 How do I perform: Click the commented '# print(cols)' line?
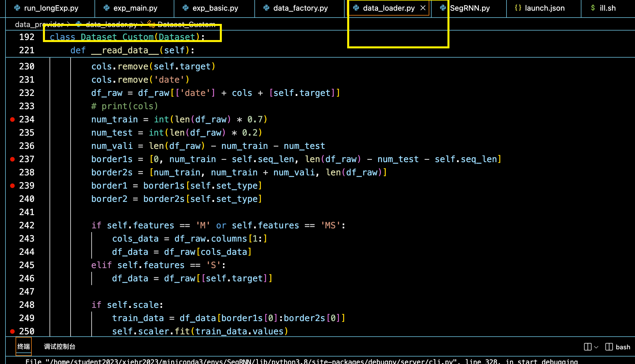[x=125, y=106]
